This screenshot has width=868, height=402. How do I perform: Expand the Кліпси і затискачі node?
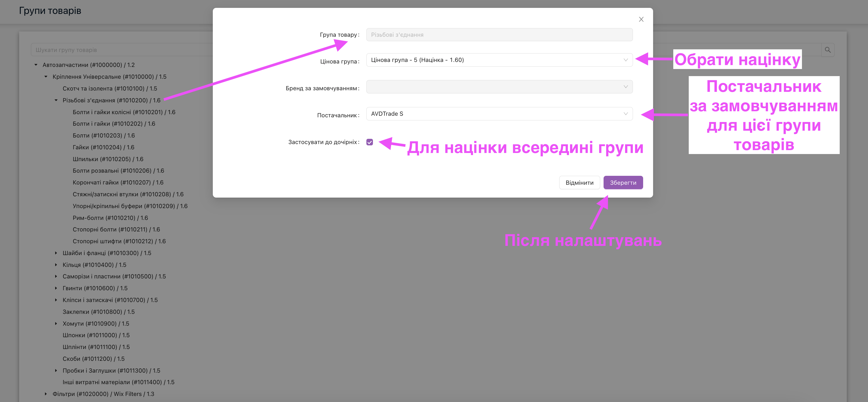56,300
